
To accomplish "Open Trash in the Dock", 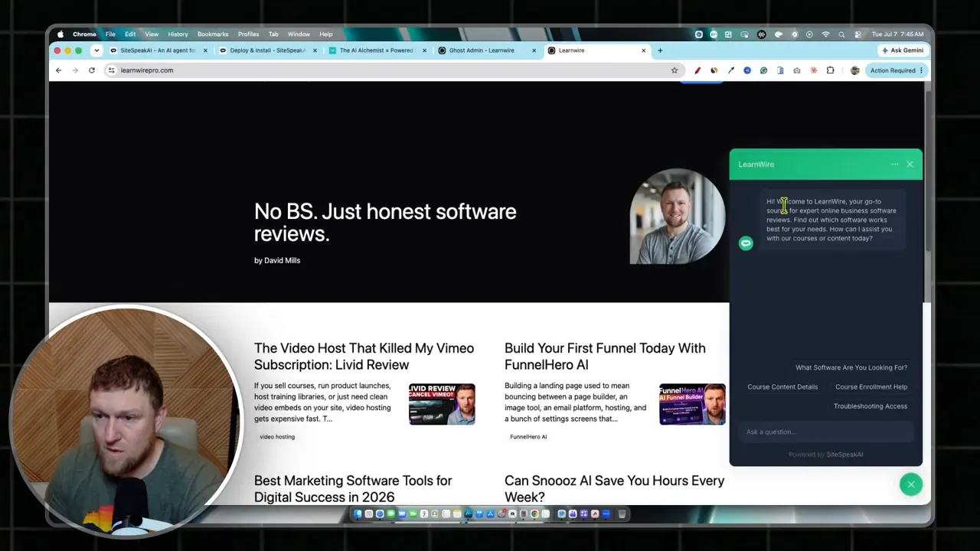I will coord(622,514).
